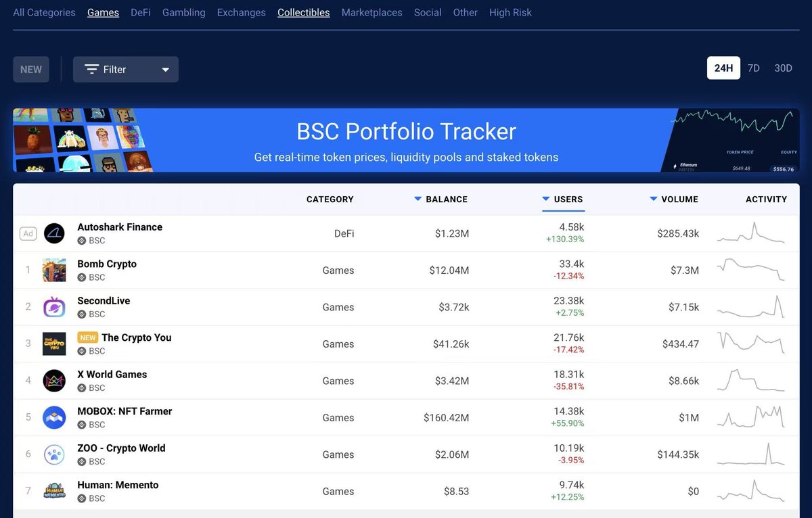Image resolution: width=812 pixels, height=518 pixels.
Task: Click the ZOO - Crypto World paw icon
Action: pyautogui.click(x=54, y=454)
